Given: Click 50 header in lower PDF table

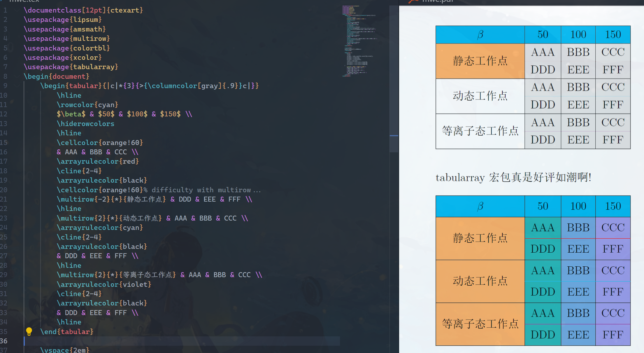Looking at the screenshot, I should (543, 206).
